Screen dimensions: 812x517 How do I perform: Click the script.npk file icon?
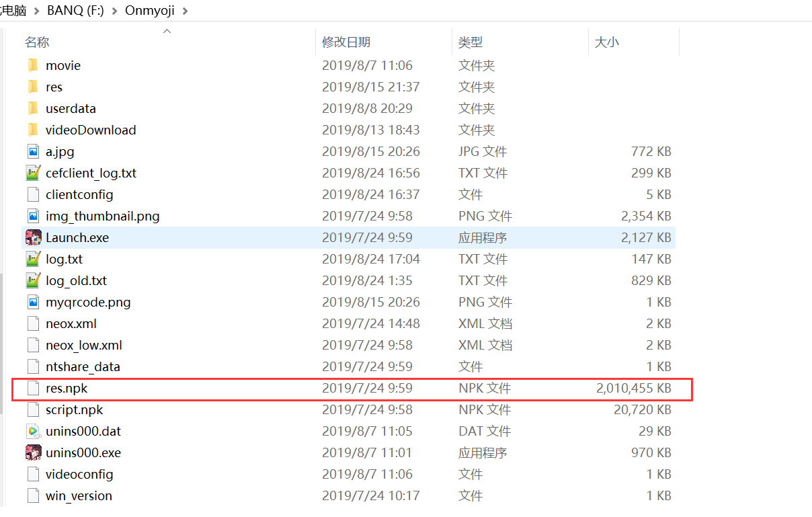pyautogui.click(x=33, y=409)
